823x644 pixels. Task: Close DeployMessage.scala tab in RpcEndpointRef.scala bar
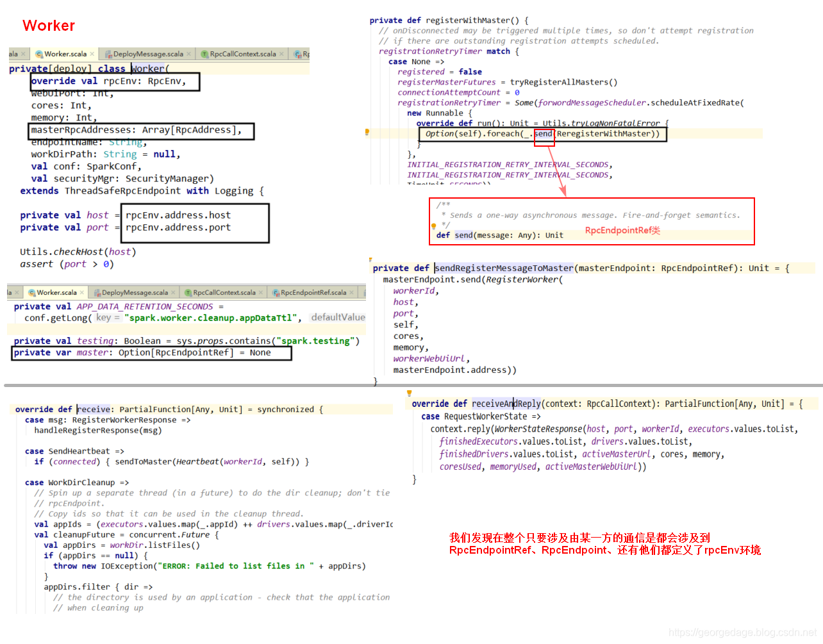point(174,292)
